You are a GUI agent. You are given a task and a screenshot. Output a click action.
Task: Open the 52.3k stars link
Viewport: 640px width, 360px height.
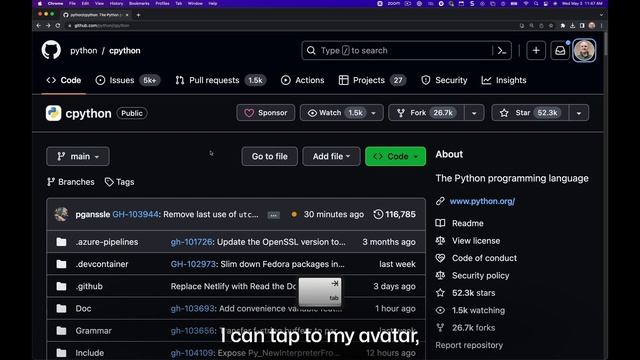[473, 293]
